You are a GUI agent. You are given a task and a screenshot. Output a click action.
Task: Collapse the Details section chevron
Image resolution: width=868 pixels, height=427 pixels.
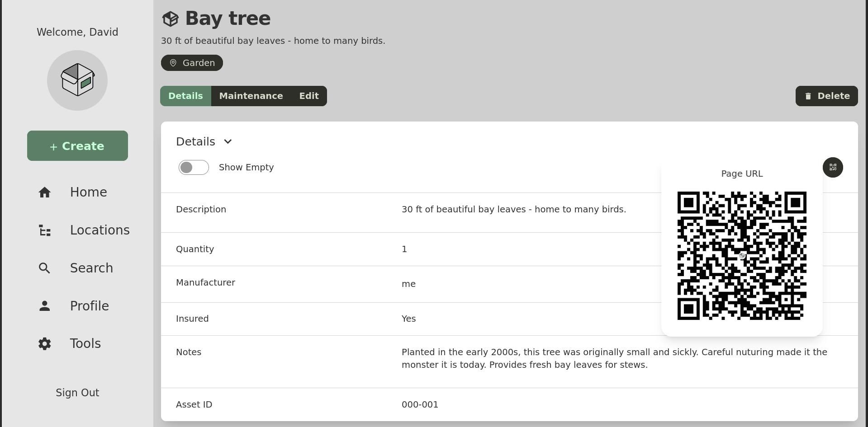point(228,141)
